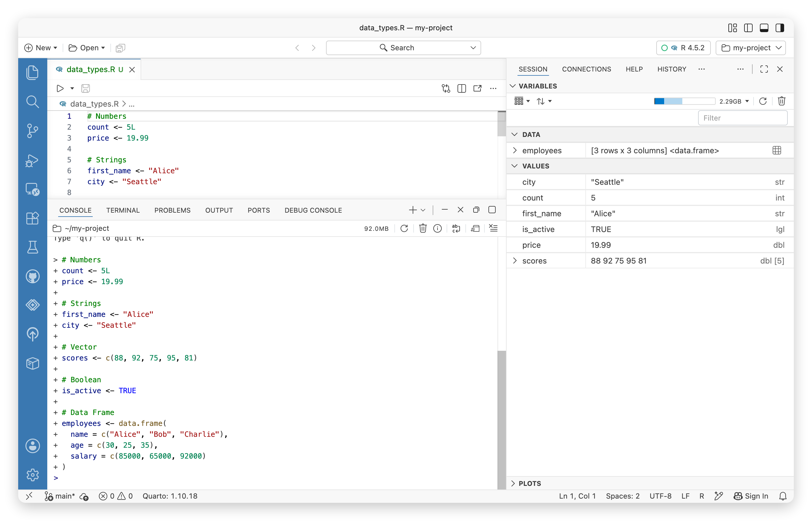The height and width of the screenshot is (521, 812).
Task: Open employees data frame viewer
Action: 777,150
